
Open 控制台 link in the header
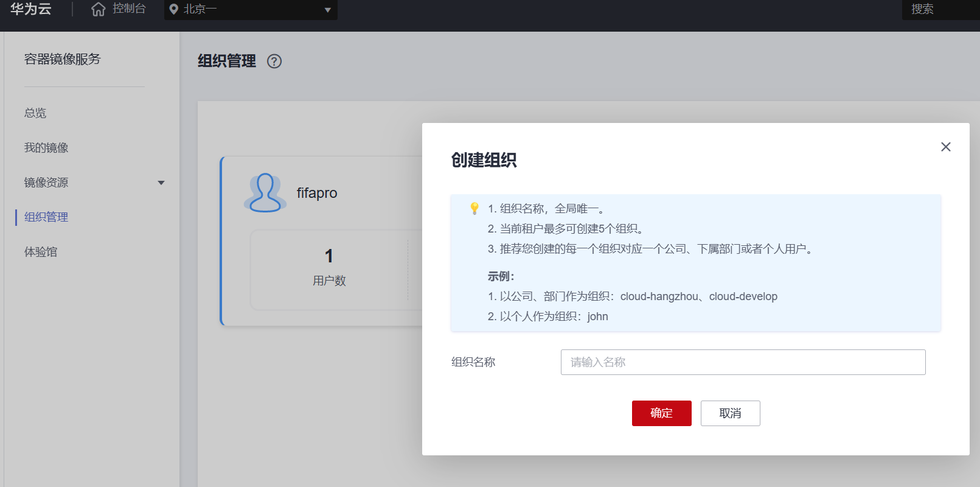tap(129, 9)
